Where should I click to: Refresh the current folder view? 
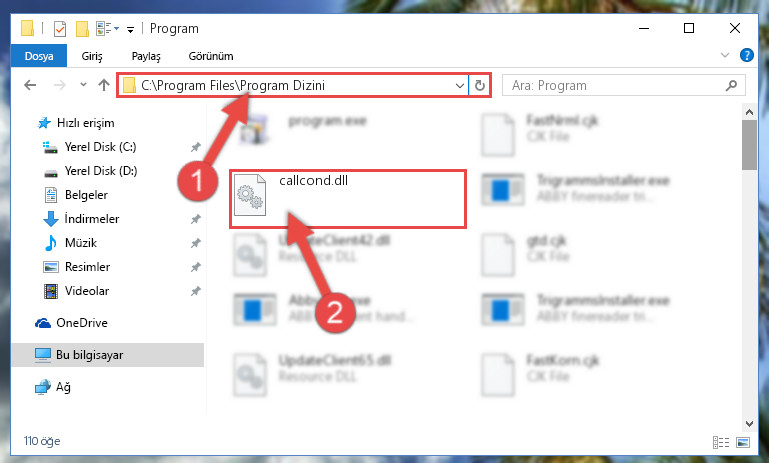pos(480,85)
